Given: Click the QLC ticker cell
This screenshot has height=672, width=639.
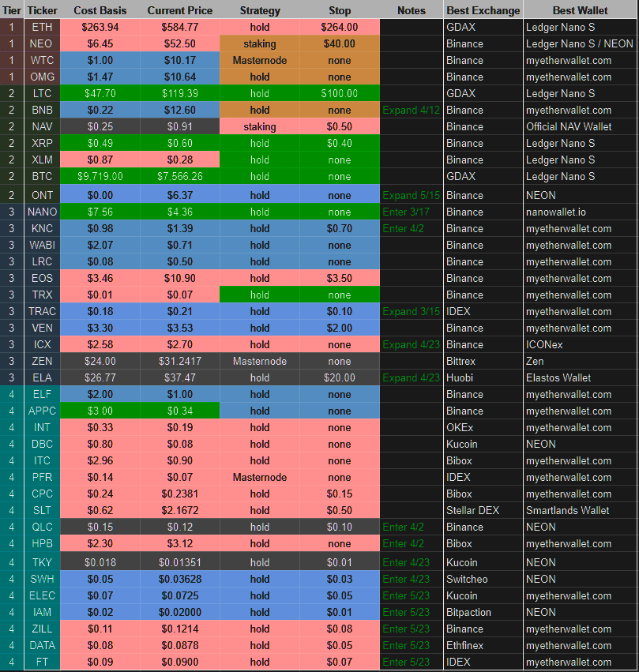Looking at the screenshot, I should tap(42, 527).
